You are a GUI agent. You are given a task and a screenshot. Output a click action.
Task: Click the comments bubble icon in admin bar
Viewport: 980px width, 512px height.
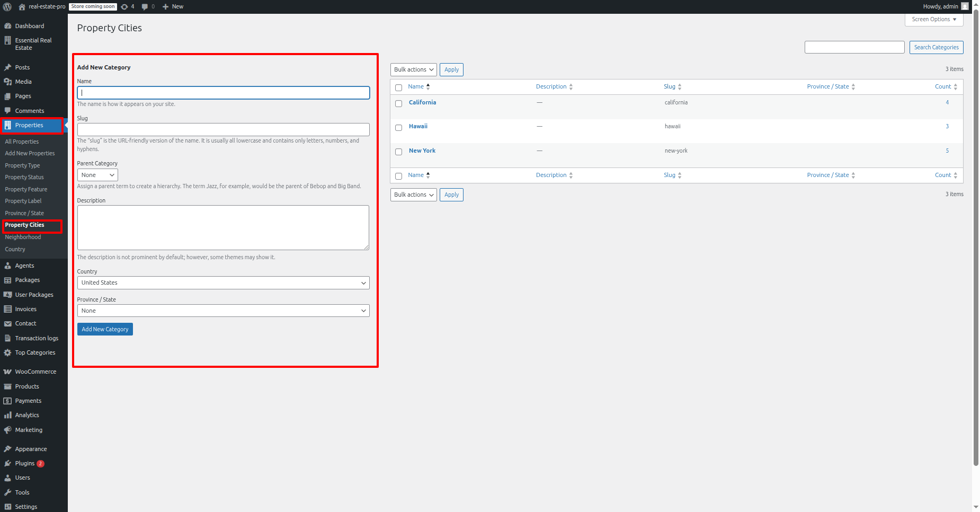(145, 7)
